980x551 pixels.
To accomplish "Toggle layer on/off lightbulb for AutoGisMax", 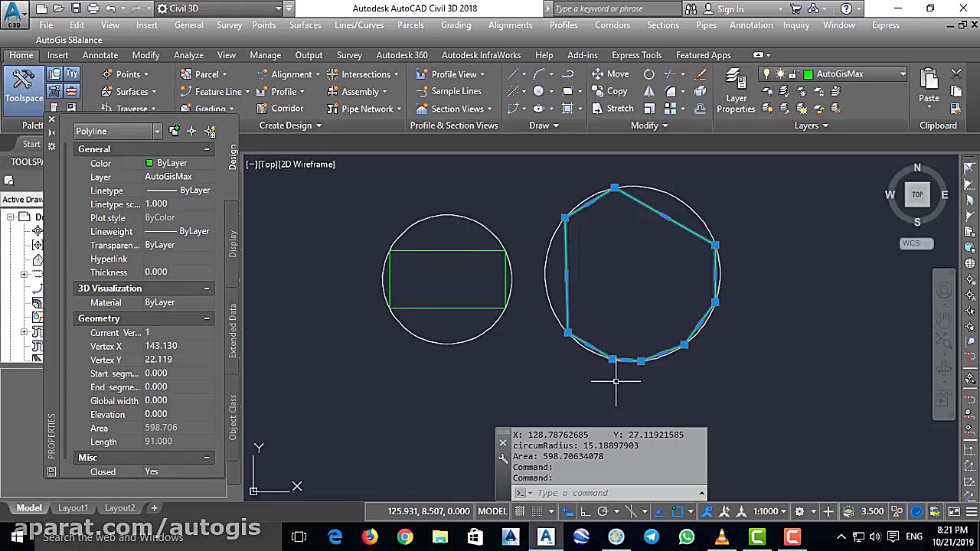I will (x=766, y=74).
